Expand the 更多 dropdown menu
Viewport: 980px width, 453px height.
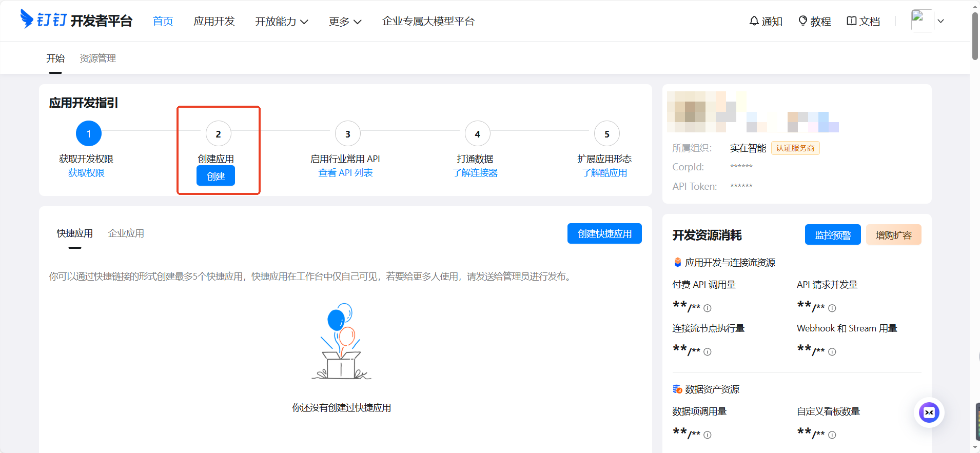click(345, 22)
